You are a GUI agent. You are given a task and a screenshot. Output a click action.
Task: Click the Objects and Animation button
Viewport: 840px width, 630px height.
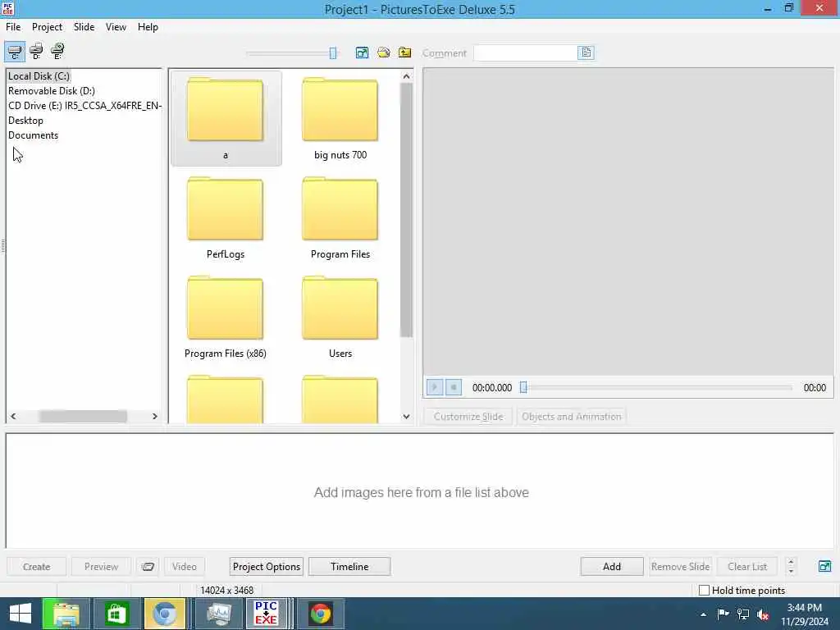click(x=572, y=416)
